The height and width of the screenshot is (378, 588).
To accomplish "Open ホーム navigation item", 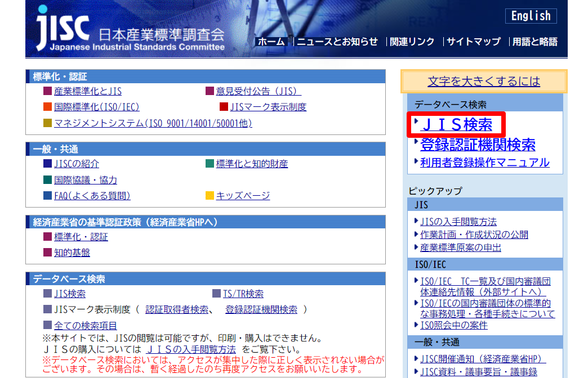I will click(x=271, y=42).
